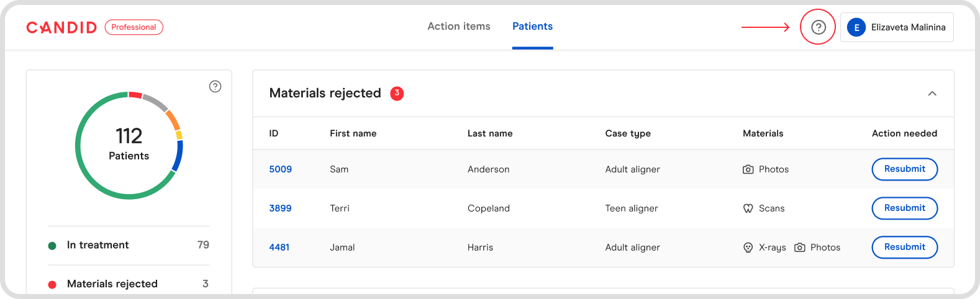Switch to the Action items tab

point(458,26)
